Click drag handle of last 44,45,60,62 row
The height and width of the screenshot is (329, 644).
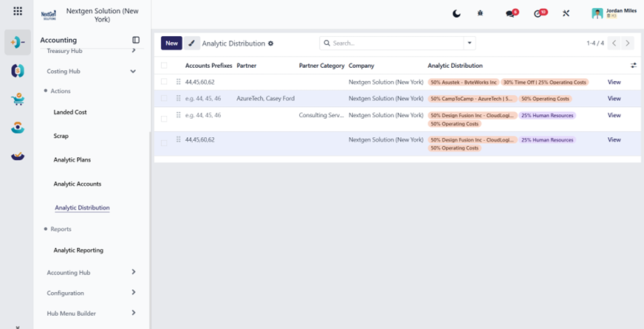coord(178,139)
